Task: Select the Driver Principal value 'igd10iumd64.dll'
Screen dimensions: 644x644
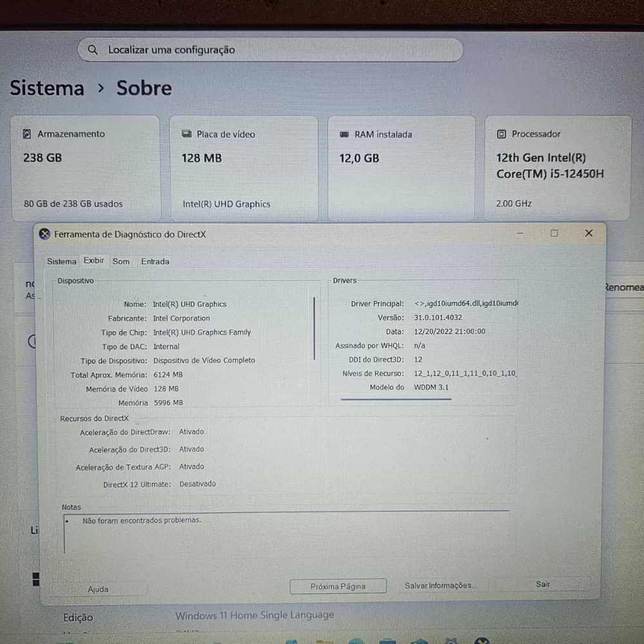Action: coord(453,303)
